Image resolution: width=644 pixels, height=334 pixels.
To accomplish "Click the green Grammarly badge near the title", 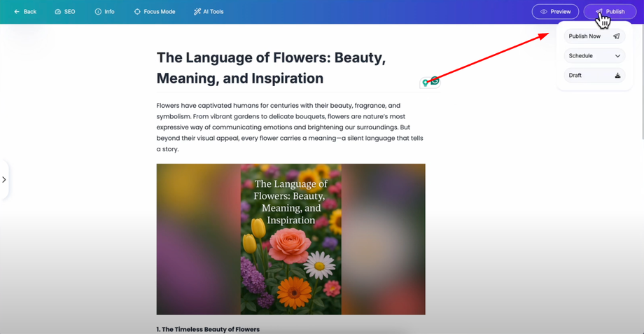I will pyautogui.click(x=435, y=81).
